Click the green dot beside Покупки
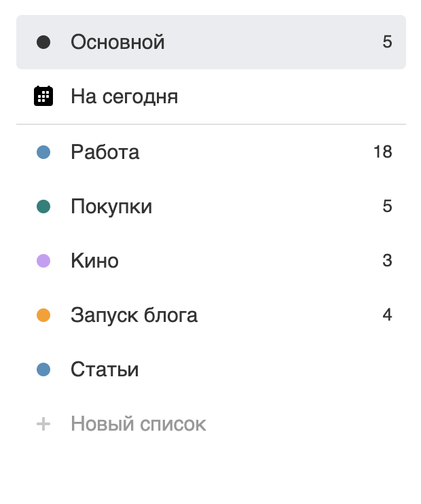The width and height of the screenshot is (421, 504). [x=43, y=206]
